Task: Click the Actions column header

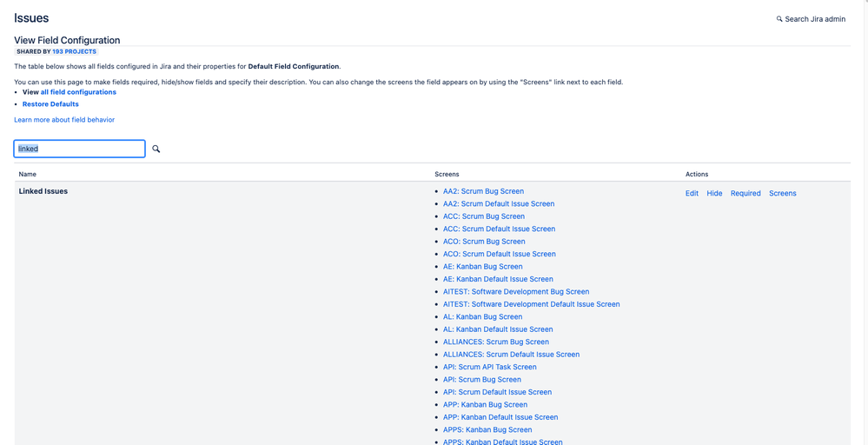Action: click(x=696, y=175)
